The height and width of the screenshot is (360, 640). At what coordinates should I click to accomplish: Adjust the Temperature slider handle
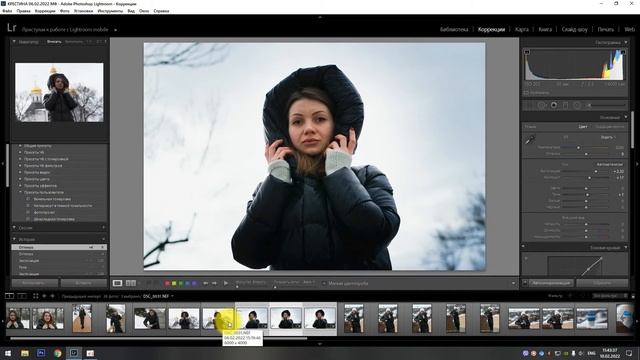point(578,147)
